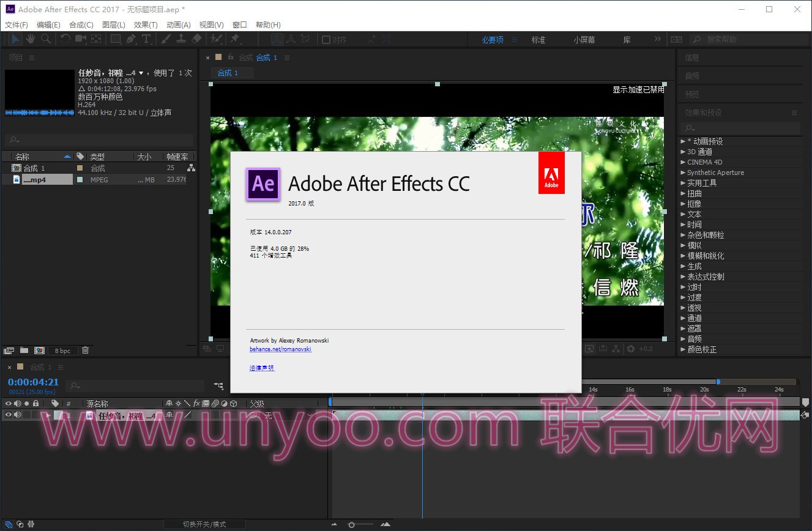Open the parent 无 dropdown for layer 1
The width and height of the screenshot is (812, 531).
pos(287,415)
